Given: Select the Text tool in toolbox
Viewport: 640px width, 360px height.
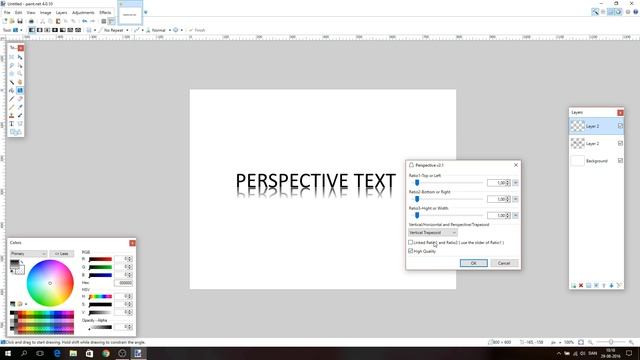Looking at the screenshot, I should coord(11,124).
